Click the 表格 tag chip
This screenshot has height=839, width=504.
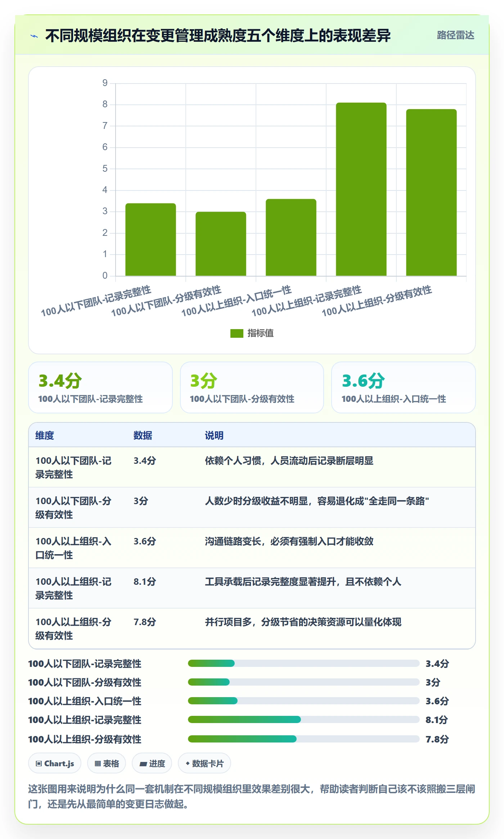(107, 763)
